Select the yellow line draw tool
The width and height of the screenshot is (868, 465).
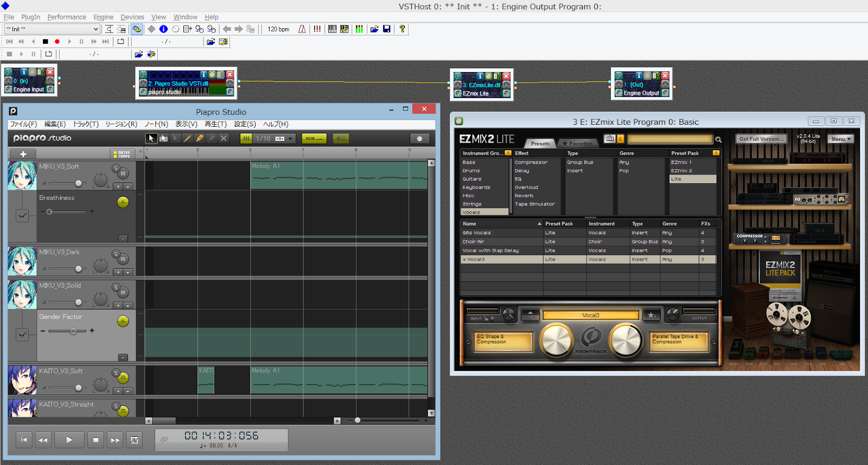188,139
